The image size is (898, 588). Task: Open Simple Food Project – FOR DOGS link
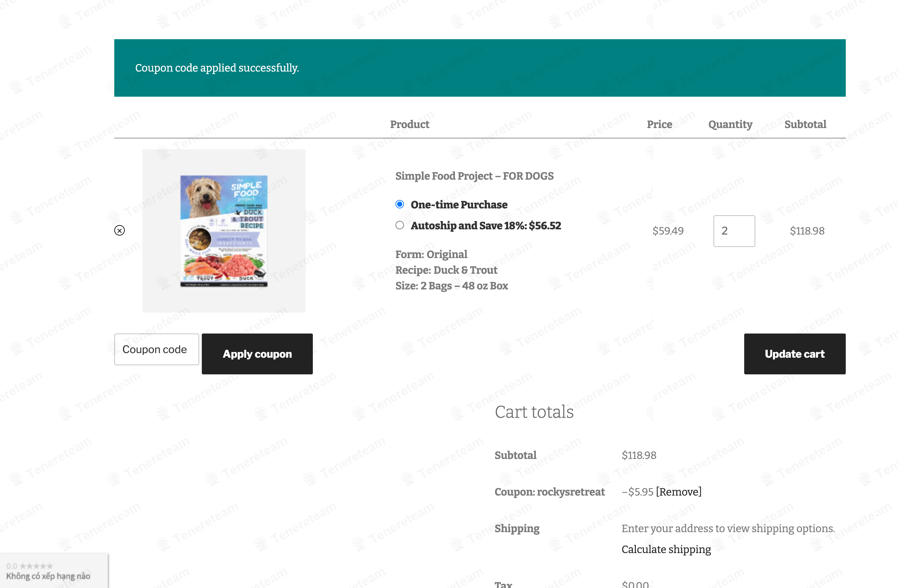click(474, 176)
